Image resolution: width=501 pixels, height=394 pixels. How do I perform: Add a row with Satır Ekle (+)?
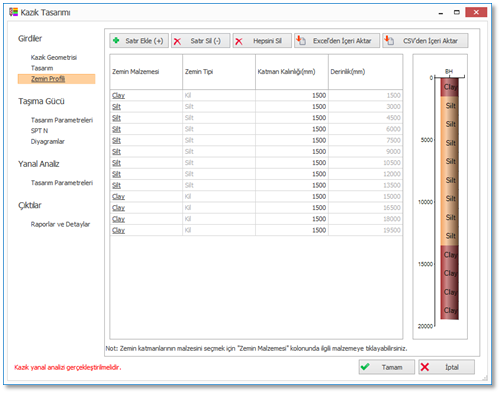[139, 41]
